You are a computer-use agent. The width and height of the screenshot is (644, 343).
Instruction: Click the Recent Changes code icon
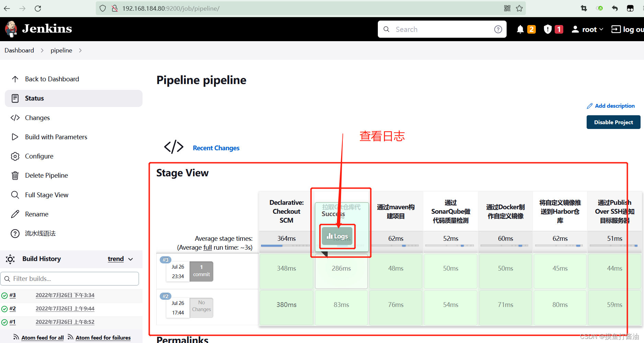point(174,146)
